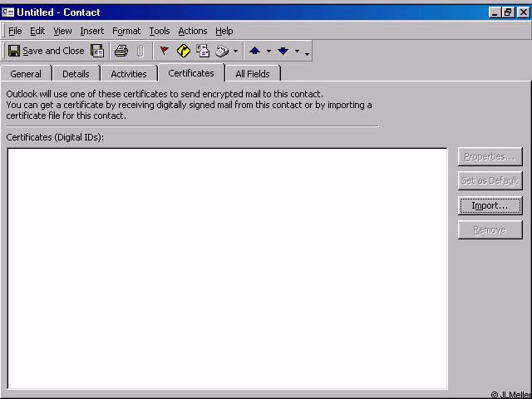Open the Format menu
The width and height of the screenshot is (532, 399).
[126, 31]
